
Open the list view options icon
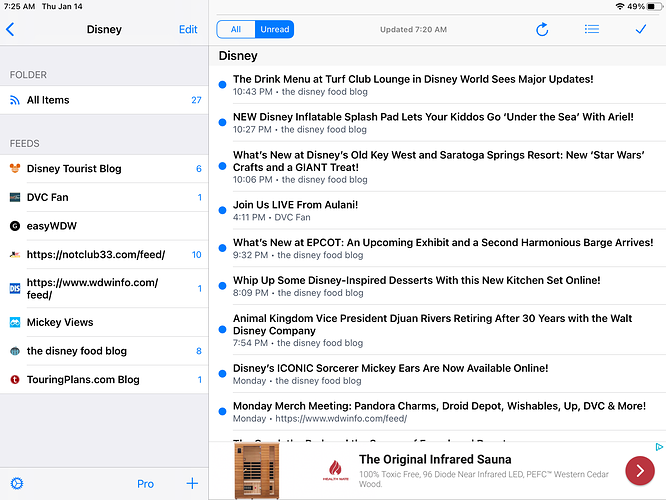click(x=592, y=29)
